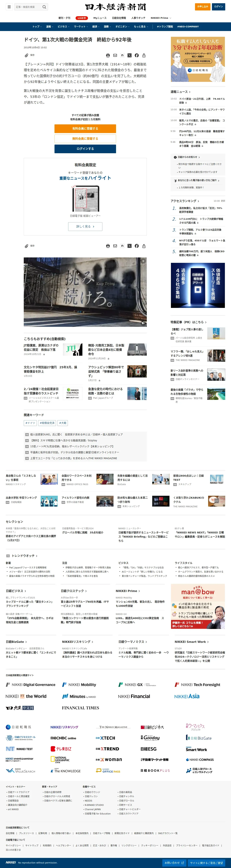Screen dimensions: 231x868
Task: Expand the 速報 navigation dropdown
Action: (50, 27)
